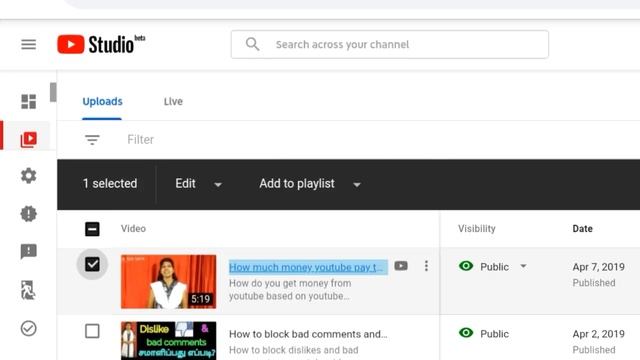The image size is (640, 360).
Task: Open the 5:19 video thumbnail
Action: click(x=169, y=282)
